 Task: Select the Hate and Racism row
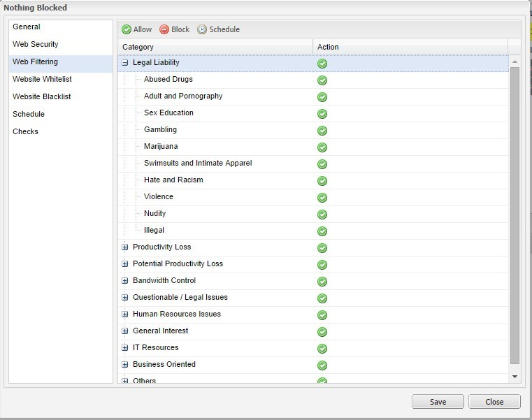click(x=313, y=181)
